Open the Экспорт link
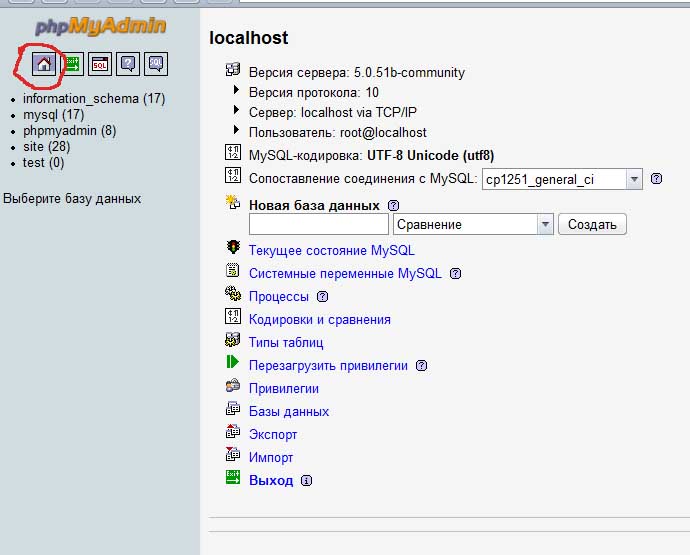 click(273, 434)
